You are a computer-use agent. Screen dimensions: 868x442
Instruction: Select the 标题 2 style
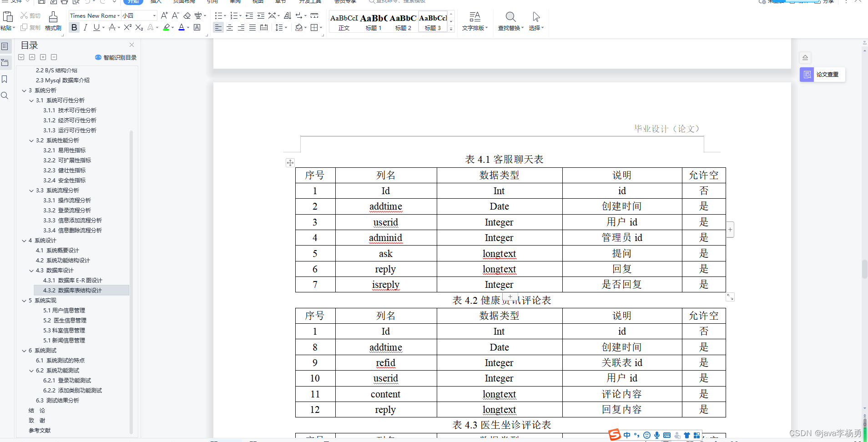point(403,21)
